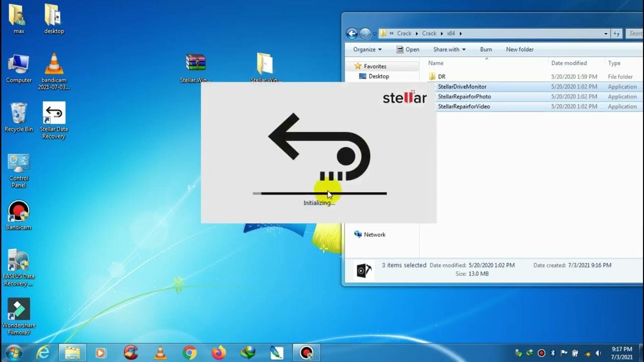The image size is (644, 362).
Task: Click the details pane file icon
Action: tap(365, 270)
